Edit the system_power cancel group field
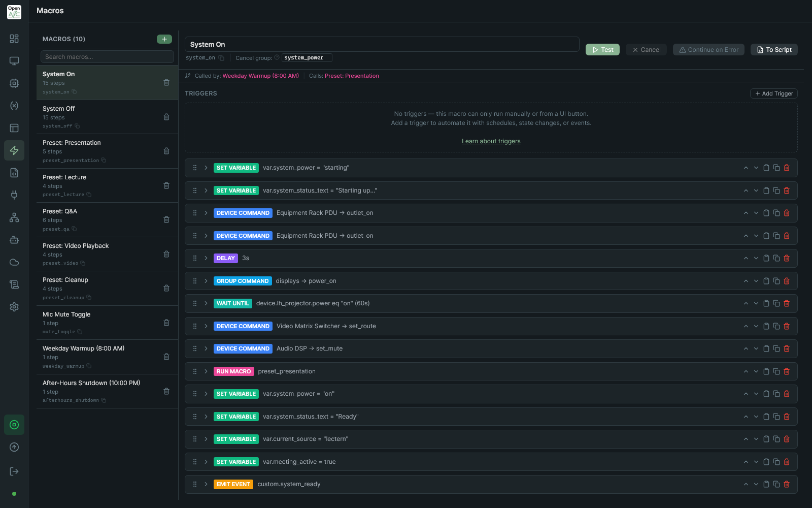Viewport: 812px width, 508px height. [x=307, y=57]
